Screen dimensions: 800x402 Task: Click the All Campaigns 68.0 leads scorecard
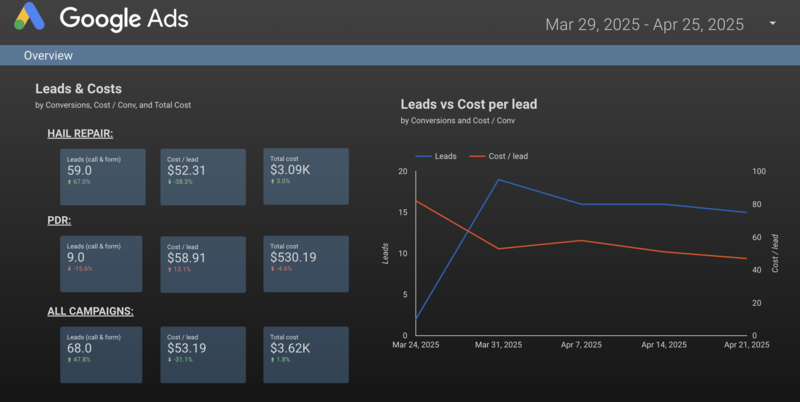(103, 354)
